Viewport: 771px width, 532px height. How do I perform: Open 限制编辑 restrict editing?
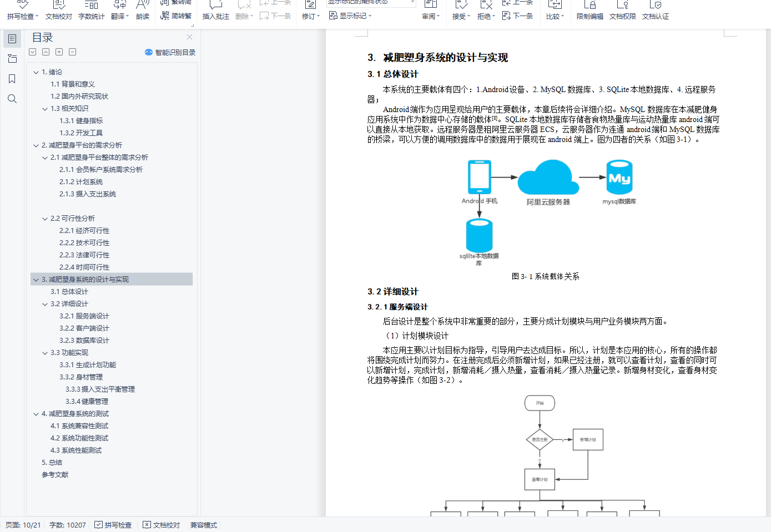coord(589,11)
